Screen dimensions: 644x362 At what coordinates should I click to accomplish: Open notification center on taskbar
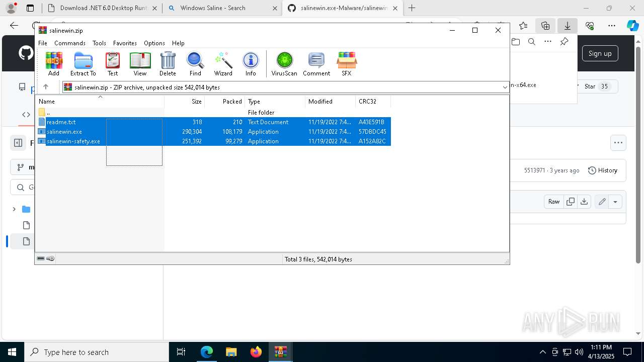(x=627, y=352)
